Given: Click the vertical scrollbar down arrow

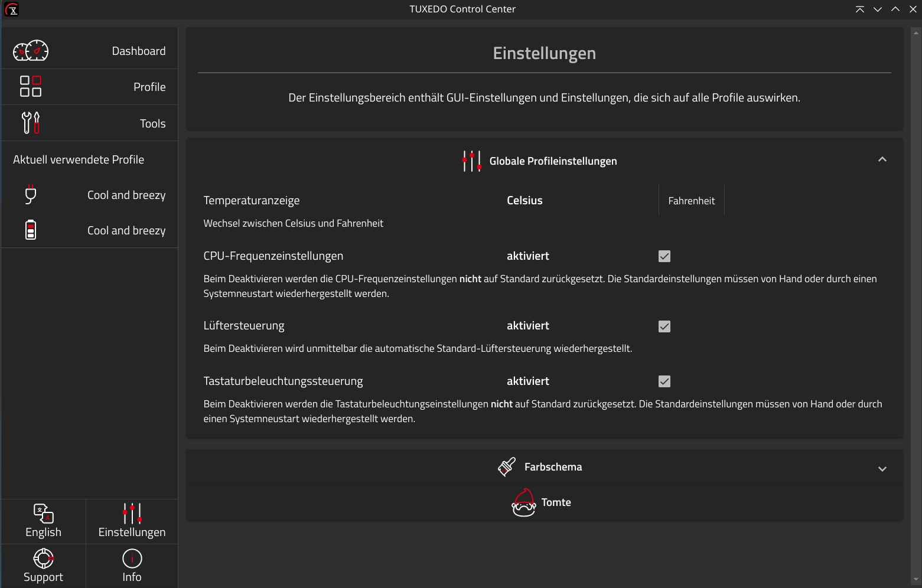Looking at the screenshot, I should coord(916,580).
